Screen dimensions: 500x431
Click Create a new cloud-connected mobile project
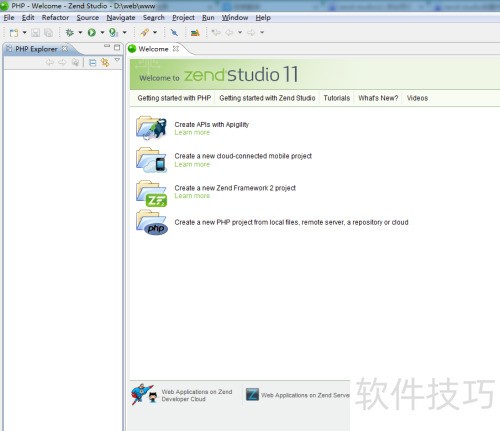pos(243,156)
